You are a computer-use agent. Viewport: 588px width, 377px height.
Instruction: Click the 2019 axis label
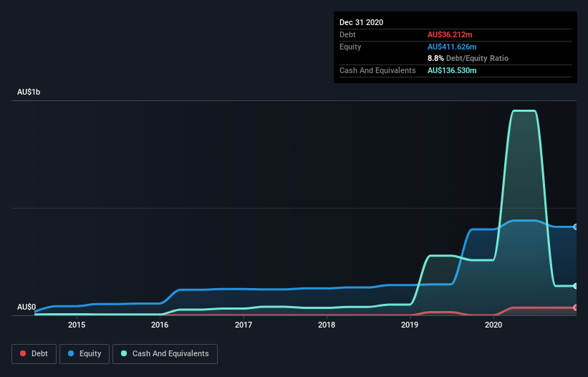tap(410, 325)
